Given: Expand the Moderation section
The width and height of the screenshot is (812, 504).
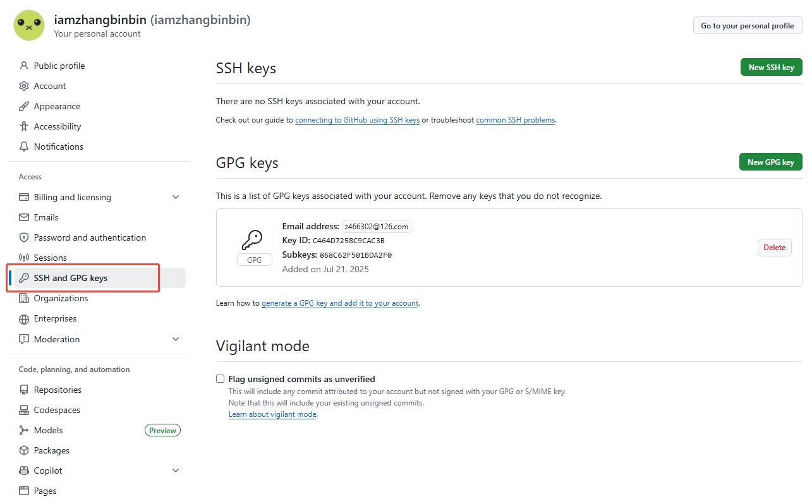Looking at the screenshot, I should click(x=176, y=339).
